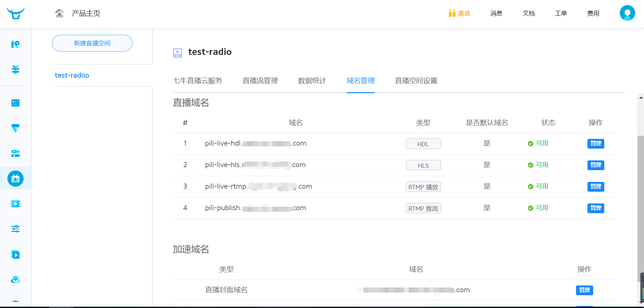The height and width of the screenshot is (308, 644).
Task: Click the Qiniu bull logo
Action: (x=15, y=13)
